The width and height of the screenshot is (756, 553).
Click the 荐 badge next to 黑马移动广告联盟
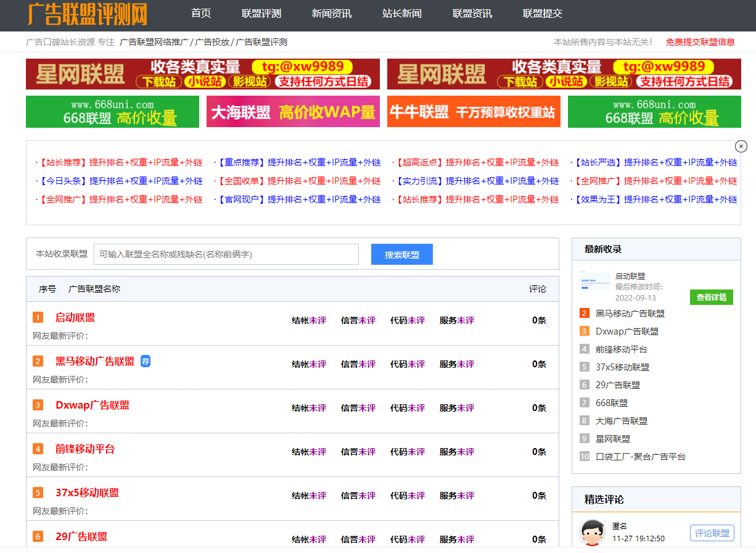[146, 361]
